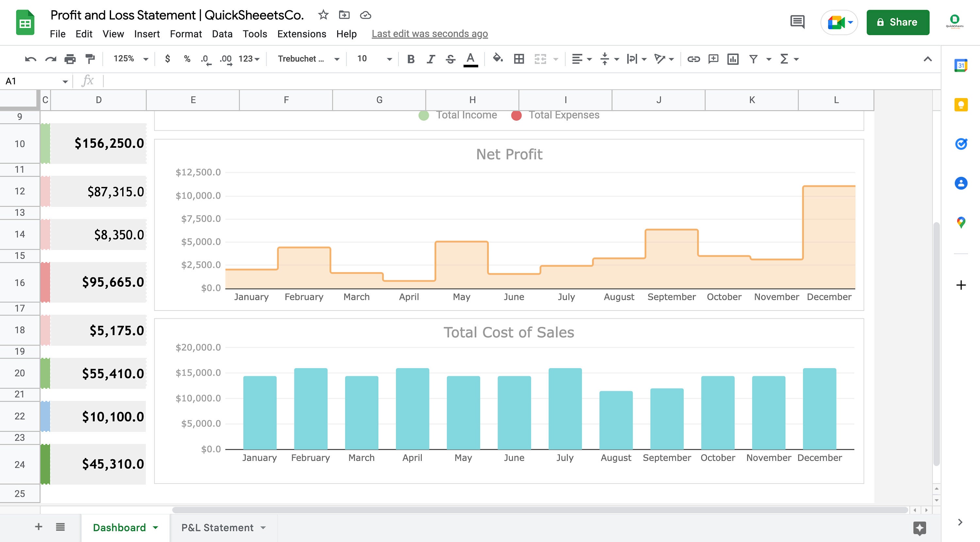Image resolution: width=980 pixels, height=542 pixels.
Task: Open the Dashboard sheet tab menu
Action: 155,528
